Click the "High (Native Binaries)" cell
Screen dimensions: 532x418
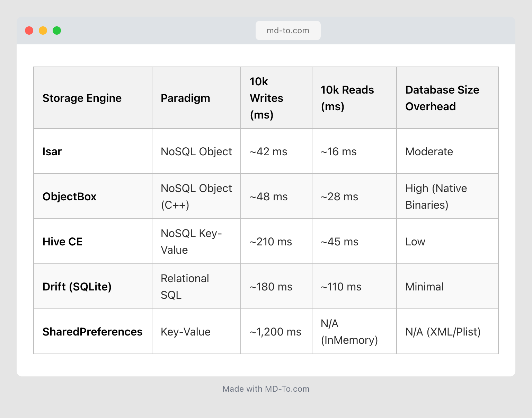point(447,197)
